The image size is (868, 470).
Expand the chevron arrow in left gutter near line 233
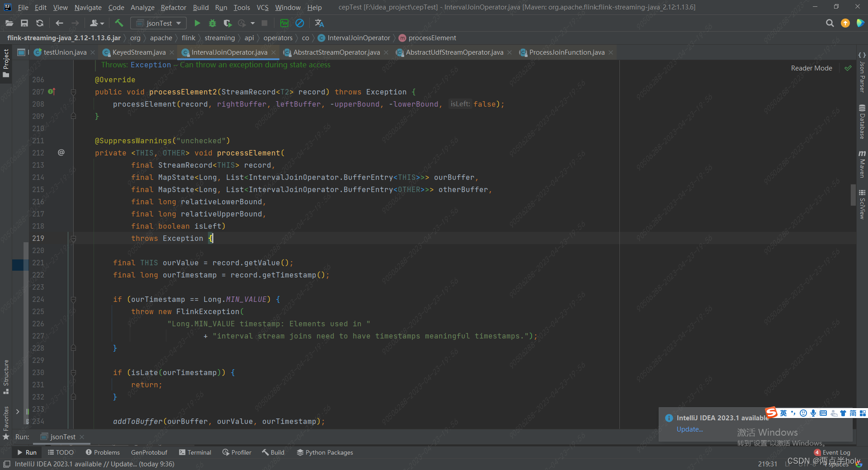[x=18, y=411]
